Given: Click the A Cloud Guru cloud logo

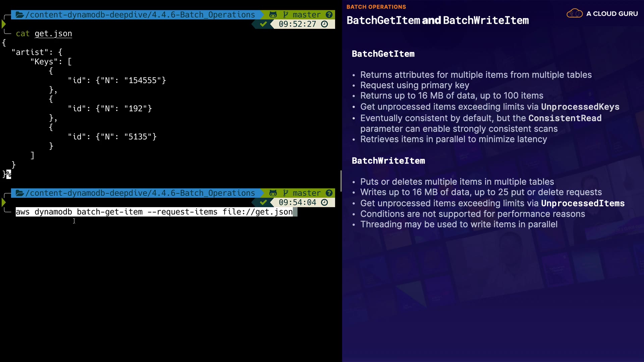Looking at the screenshot, I should pyautogui.click(x=575, y=14).
